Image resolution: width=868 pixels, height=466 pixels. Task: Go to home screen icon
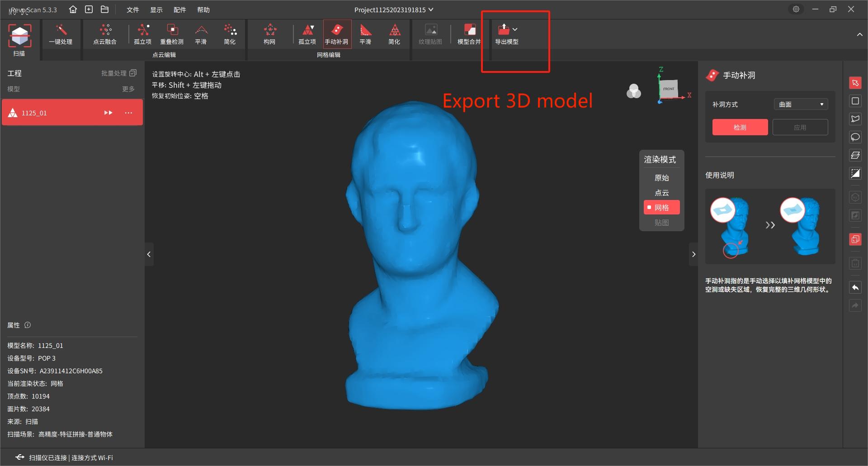73,10
